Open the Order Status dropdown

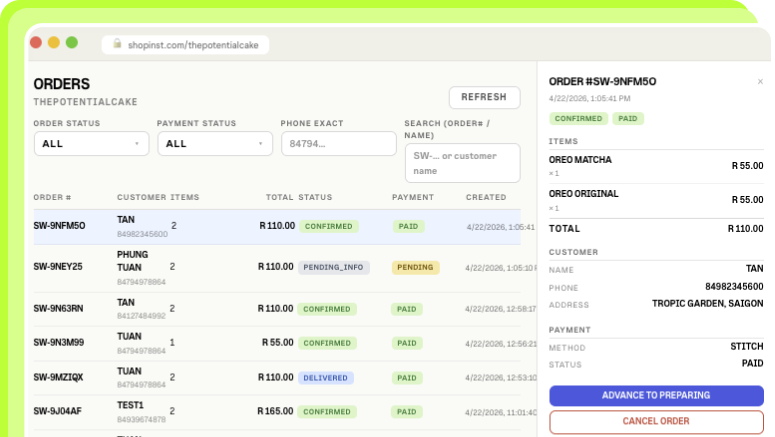pos(91,144)
